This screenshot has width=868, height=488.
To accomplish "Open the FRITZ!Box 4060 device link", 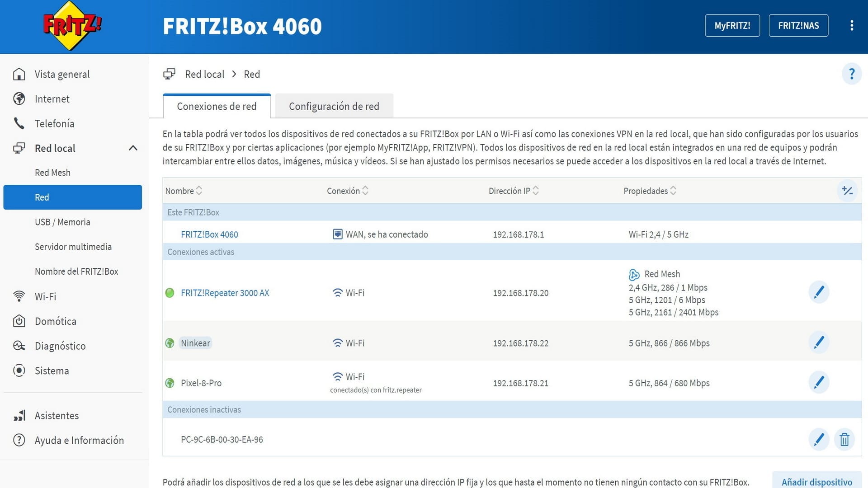I will click(209, 235).
